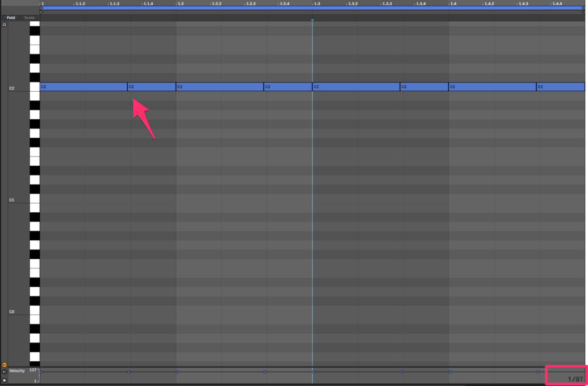The width and height of the screenshot is (588, 386).
Task: Click ruler position 1.4
Action: (453, 4)
